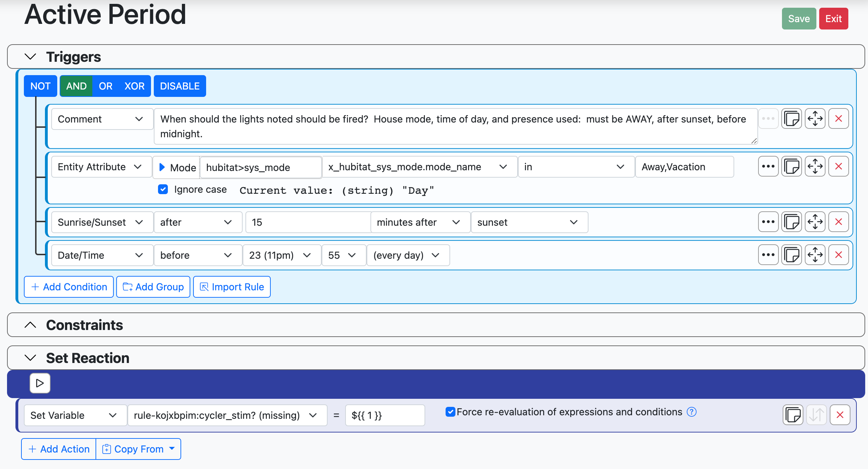Open the Date/Time type dropdown

(x=102, y=255)
